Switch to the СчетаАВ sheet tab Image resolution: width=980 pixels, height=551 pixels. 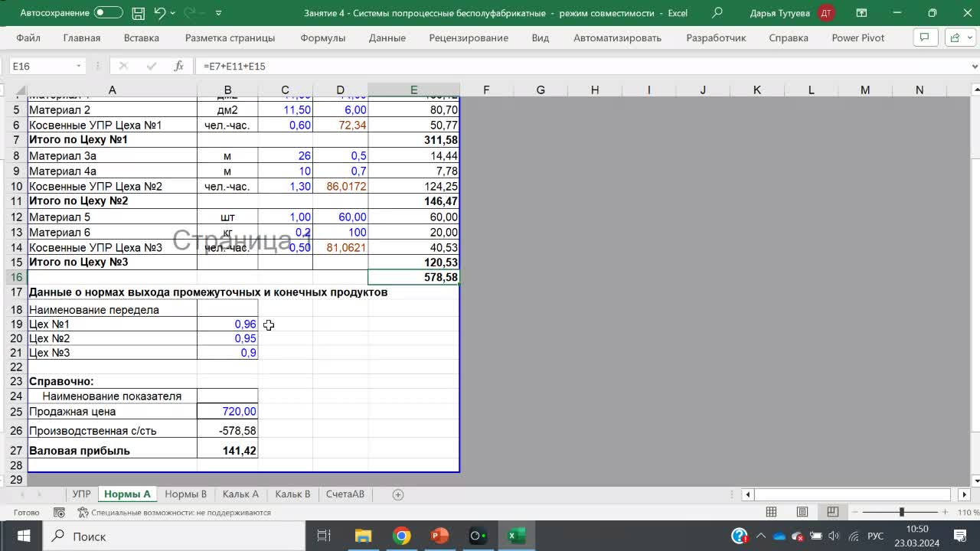345,494
